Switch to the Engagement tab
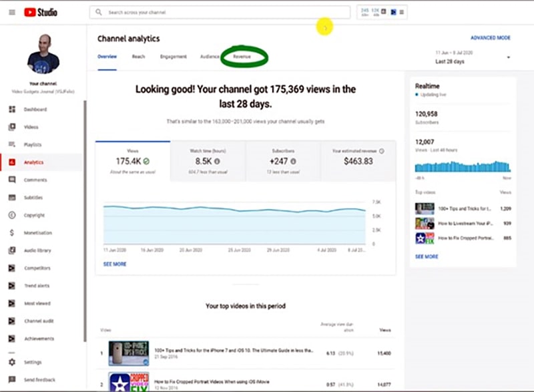The image size is (534, 392). tap(174, 57)
